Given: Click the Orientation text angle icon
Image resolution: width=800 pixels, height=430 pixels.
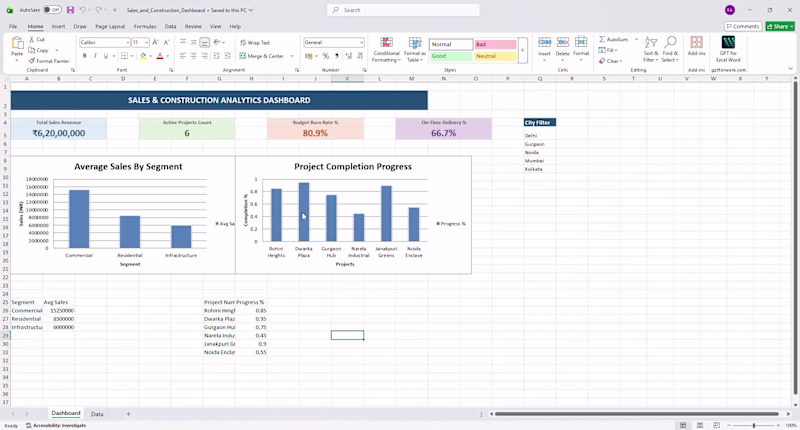Looking at the screenshot, I should click(x=217, y=43).
